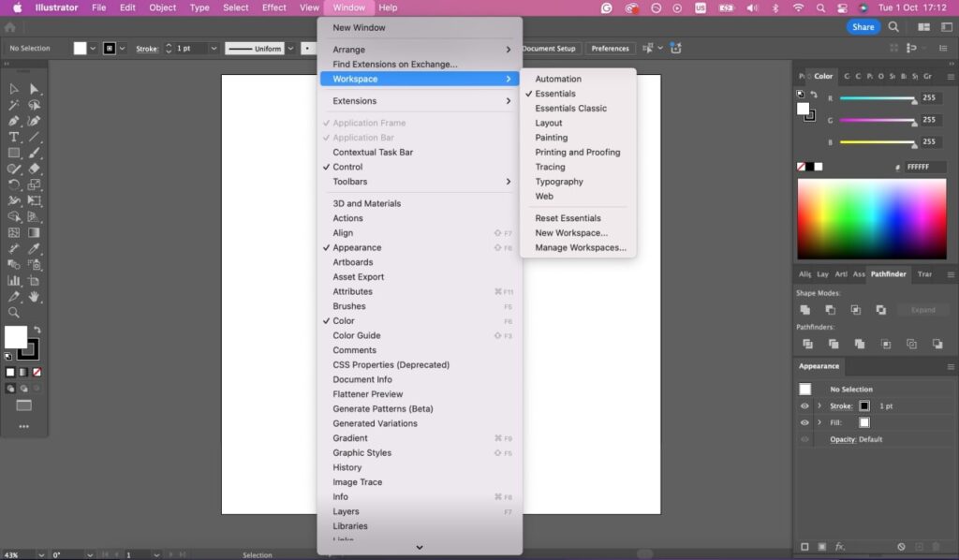Open the search icon beside Share
The height and width of the screenshot is (560, 959).
[893, 27]
